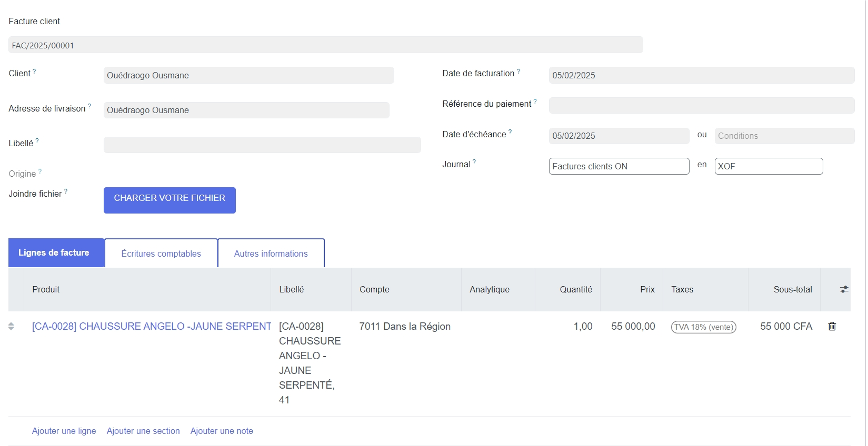Viewport: 868px width, 446px height.
Task: Click the drag handle of the product row
Action: (11, 327)
